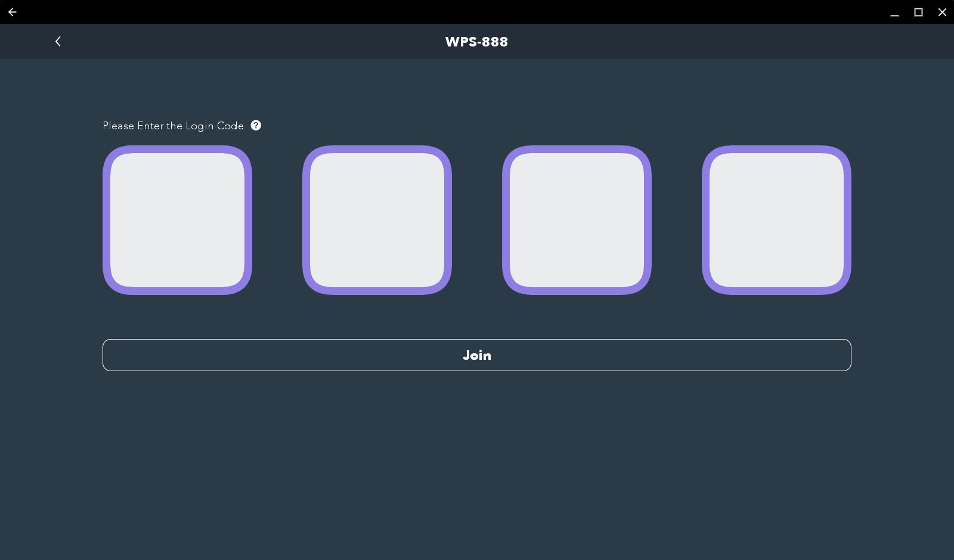
Task: Minimize the application window
Action: (x=894, y=12)
